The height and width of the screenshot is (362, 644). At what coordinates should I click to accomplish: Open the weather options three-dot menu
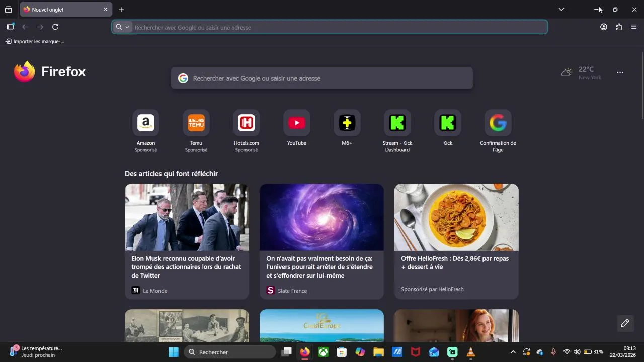pyautogui.click(x=620, y=72)
